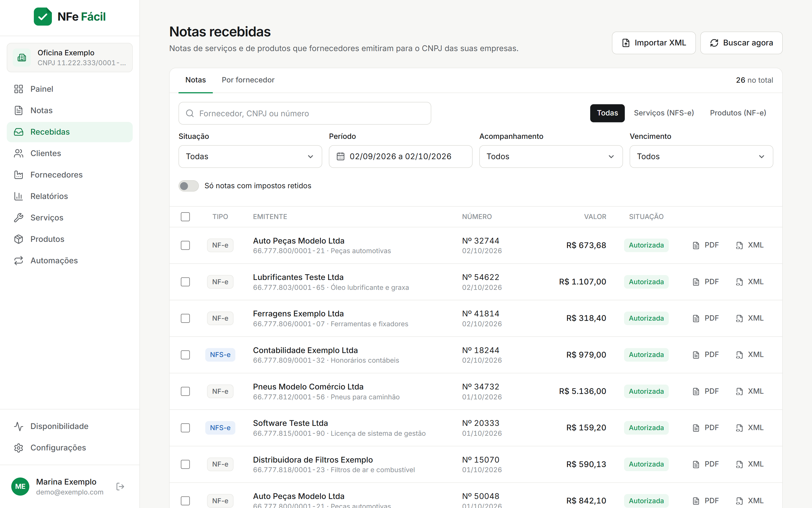Click the Produtos box icon

18,239
